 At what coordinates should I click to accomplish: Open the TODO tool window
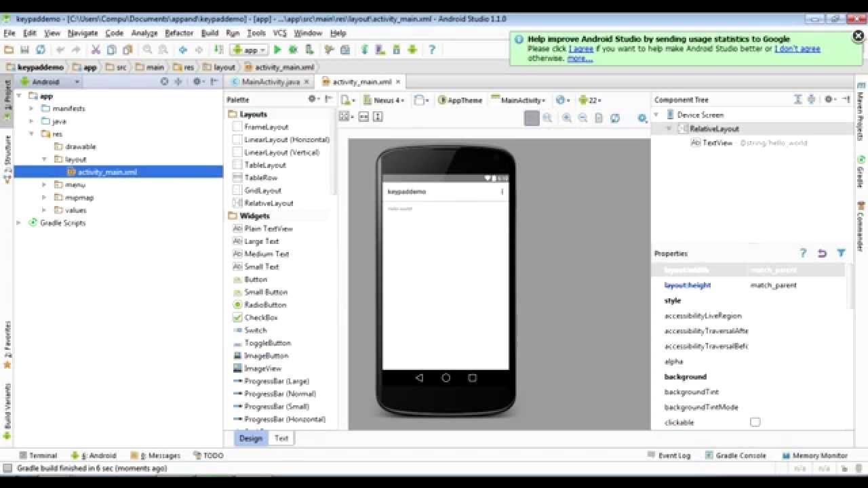(208, 455)
